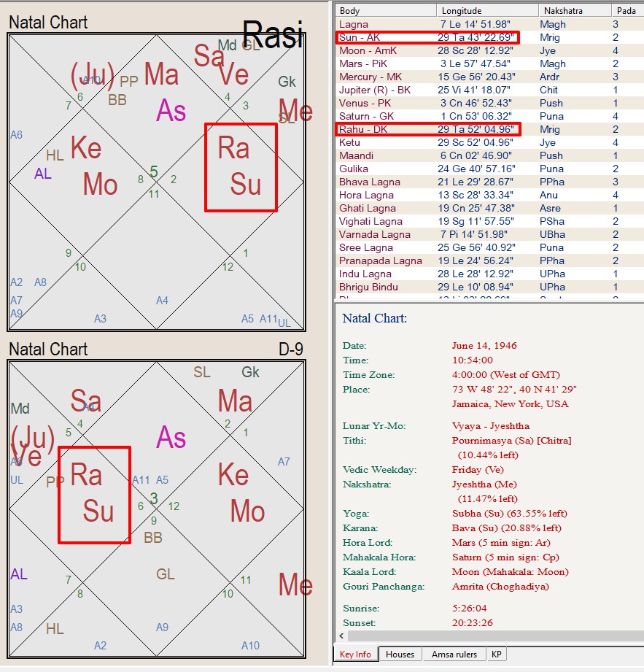Image resolution: width=644 pixels, height=672 pixels.
Task: Click the horizontal scrollbar left arrow
Action: (x=341, y=636)
